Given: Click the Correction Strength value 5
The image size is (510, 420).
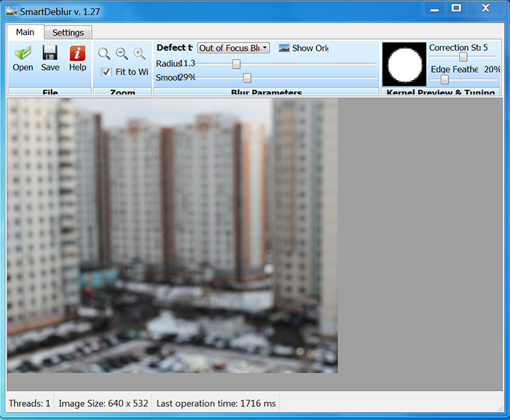Looking at the screenshot, I should (485, 48).
